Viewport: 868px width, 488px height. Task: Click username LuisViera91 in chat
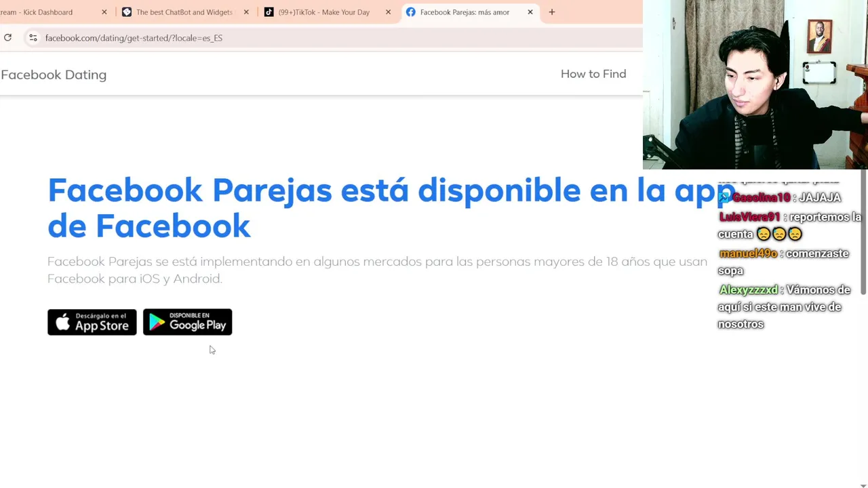click(749, 217)
